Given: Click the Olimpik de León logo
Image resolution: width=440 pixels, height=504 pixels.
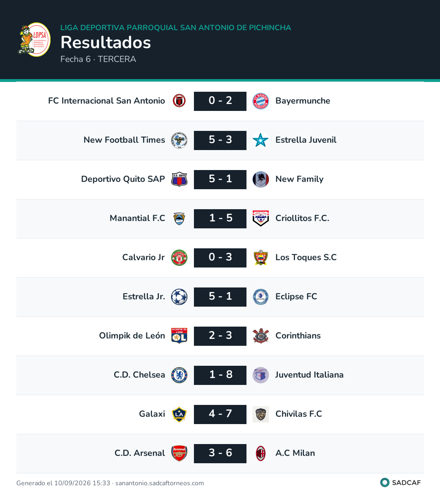Looking at the screenshot, I should (179, 336).
